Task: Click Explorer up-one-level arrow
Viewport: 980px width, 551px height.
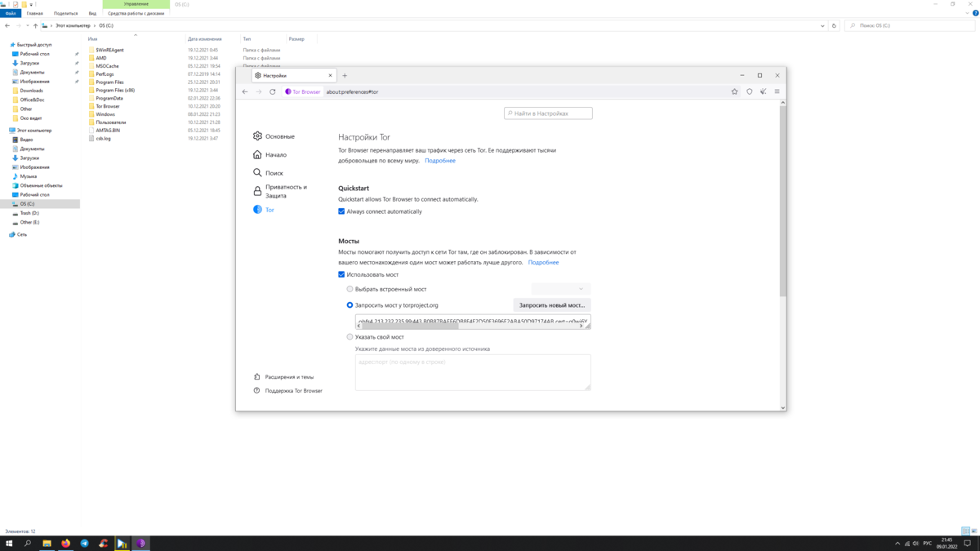Action: pos(35,26)
